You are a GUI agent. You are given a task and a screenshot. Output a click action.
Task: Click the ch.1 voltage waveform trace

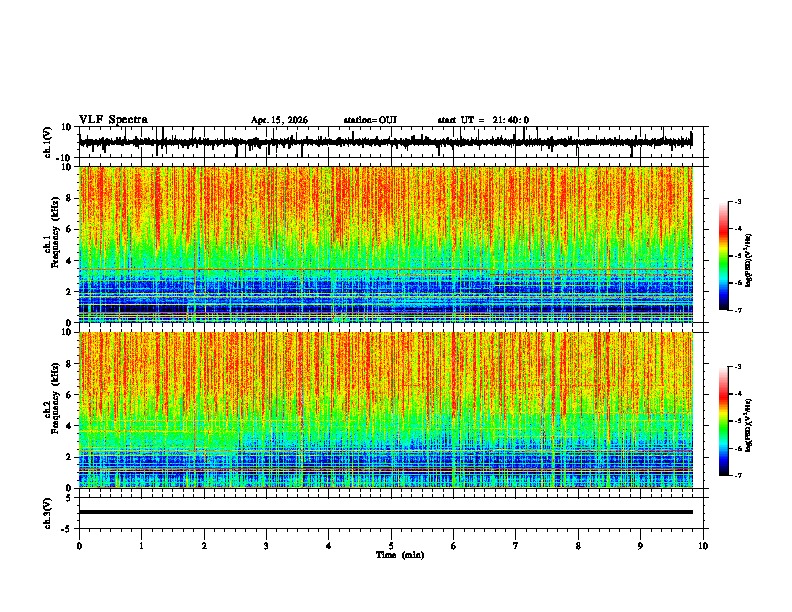(385, 143)
